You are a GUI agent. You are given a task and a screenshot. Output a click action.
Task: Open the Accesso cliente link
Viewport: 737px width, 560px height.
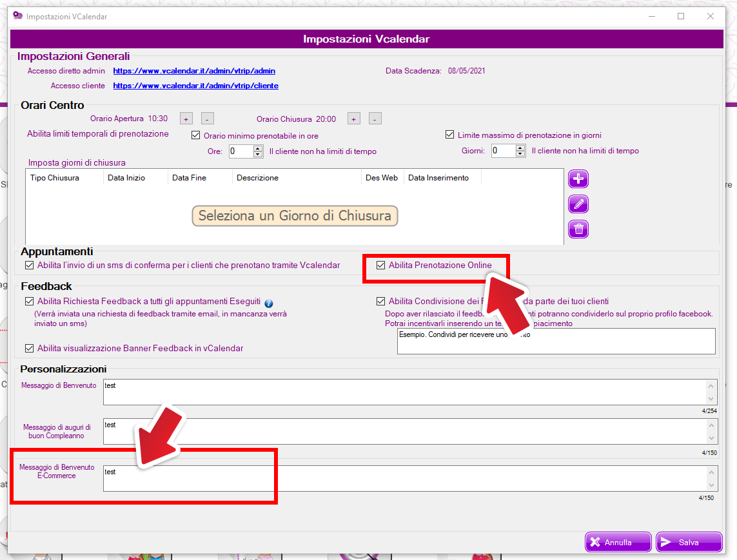[195, 86]
